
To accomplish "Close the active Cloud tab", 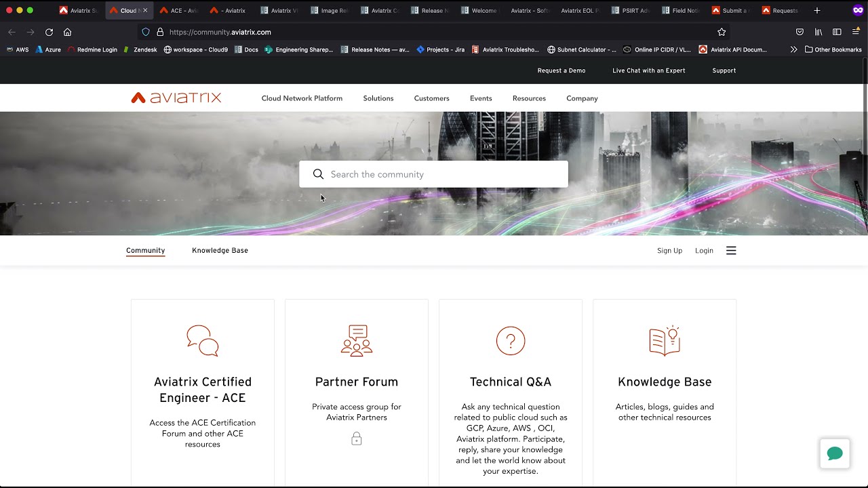I will pyautogui.click(x=145, y=10).
